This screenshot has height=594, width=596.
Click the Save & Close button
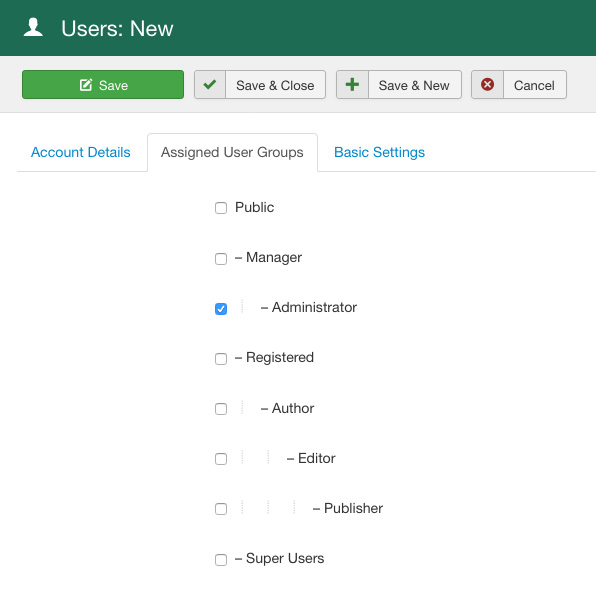click(x=260, y=84)
